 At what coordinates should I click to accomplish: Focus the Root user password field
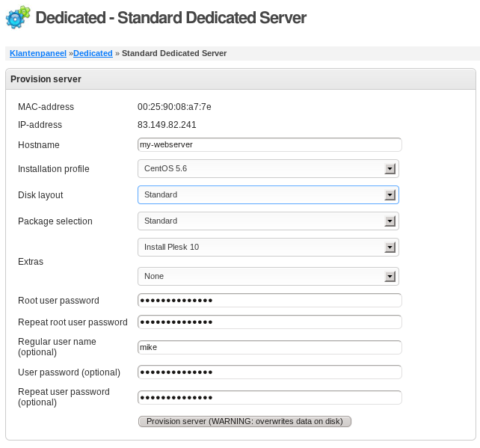point(270,301)
